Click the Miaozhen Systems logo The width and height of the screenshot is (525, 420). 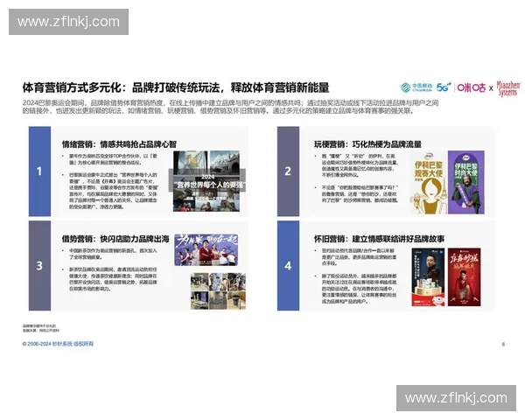[508, 88]
